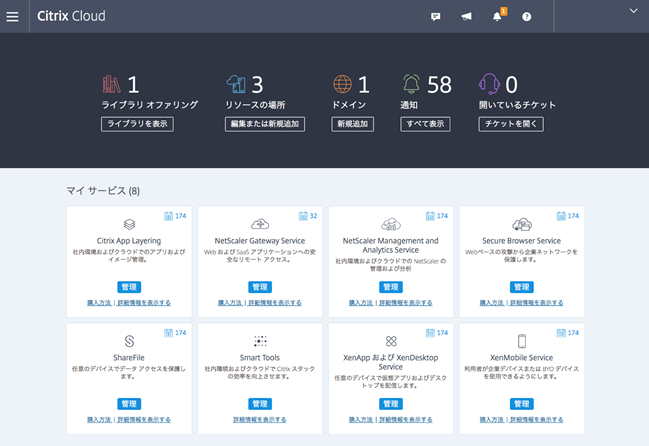Click the NetScaler Gateway Service cloud icon

pos(260,224)
